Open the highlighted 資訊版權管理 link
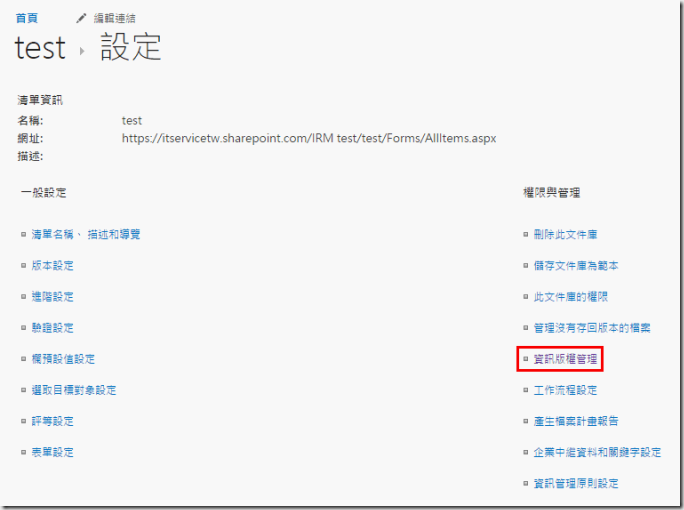This screenshot has width=684, height=510. [565, 358]
